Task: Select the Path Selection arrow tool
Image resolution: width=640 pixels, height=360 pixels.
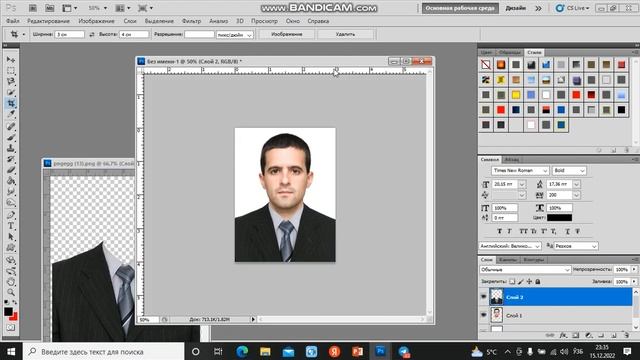Action: point(11,237)
